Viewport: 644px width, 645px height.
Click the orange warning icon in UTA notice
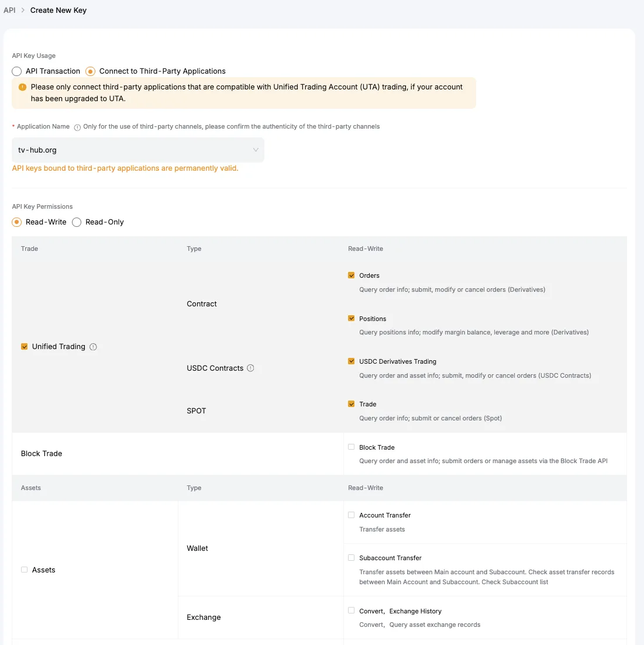pyautogui.click(x=23, y=87)
